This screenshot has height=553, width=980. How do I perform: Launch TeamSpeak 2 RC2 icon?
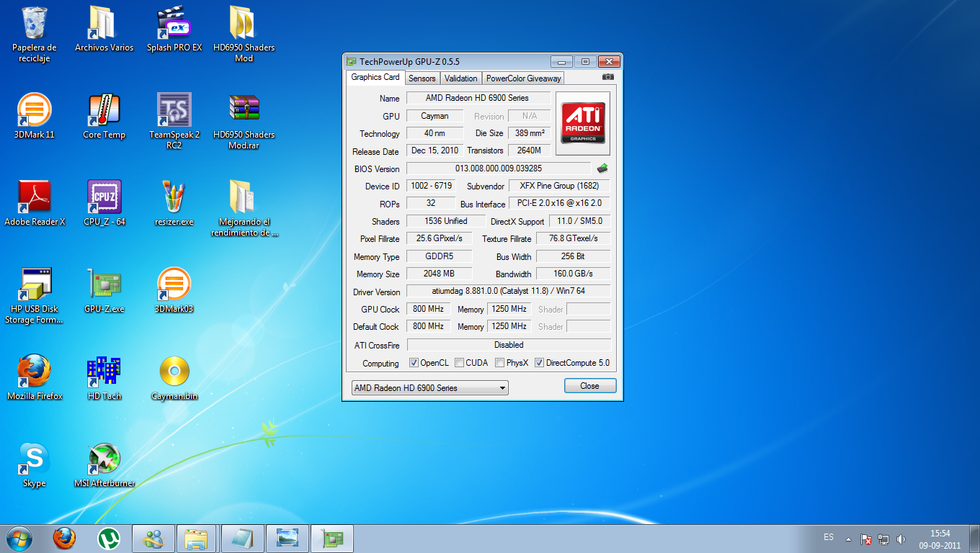[x=174, y=110]
